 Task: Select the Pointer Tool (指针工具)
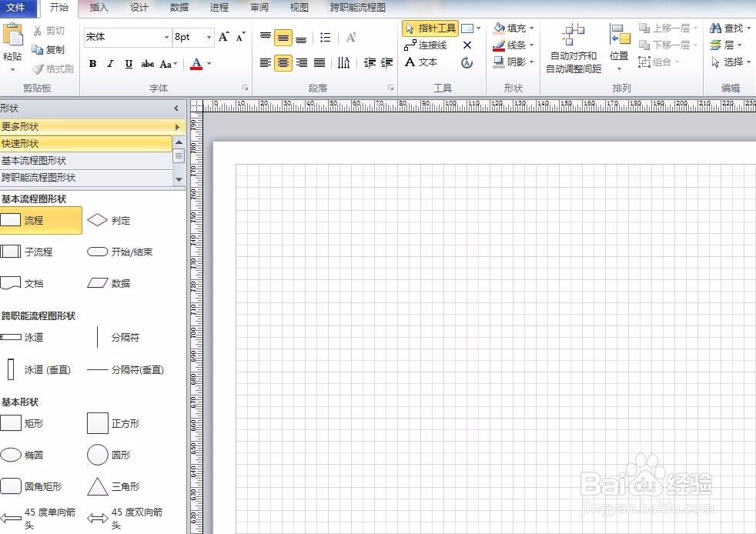point(430,28)
